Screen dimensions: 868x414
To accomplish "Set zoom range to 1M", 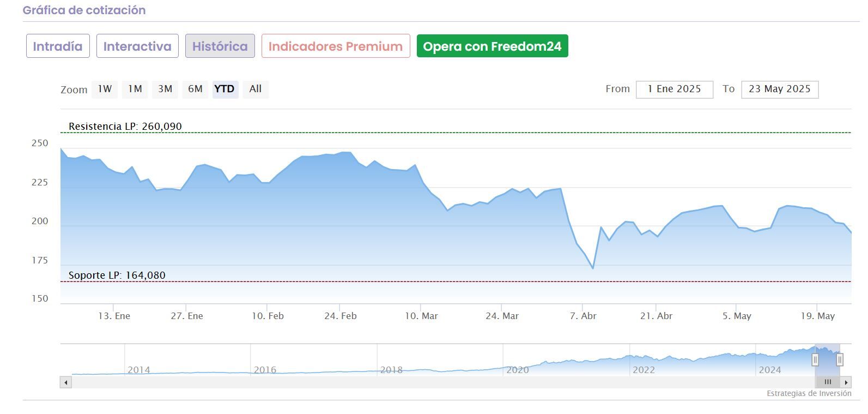I will tap(135, 89).
